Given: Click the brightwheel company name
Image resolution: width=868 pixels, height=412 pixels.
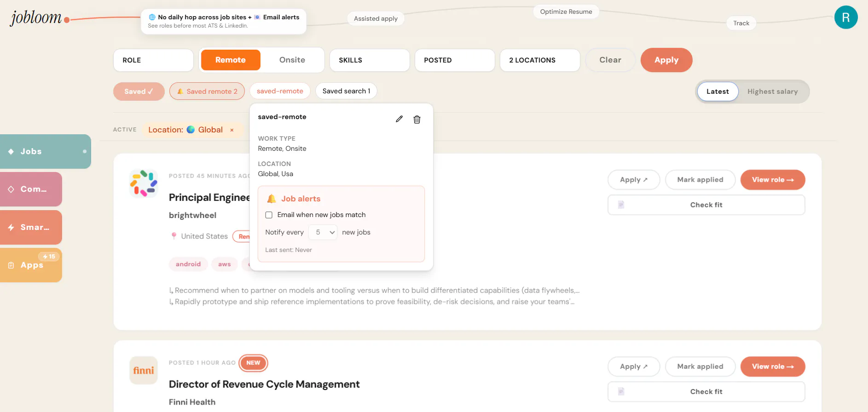Looking at the screenshot, I should click(x=192, y=215).
